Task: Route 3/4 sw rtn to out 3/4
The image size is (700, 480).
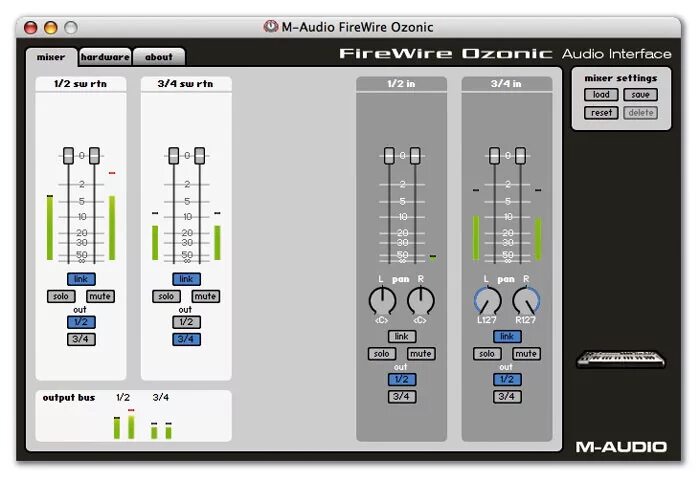Action: [186, 339]
